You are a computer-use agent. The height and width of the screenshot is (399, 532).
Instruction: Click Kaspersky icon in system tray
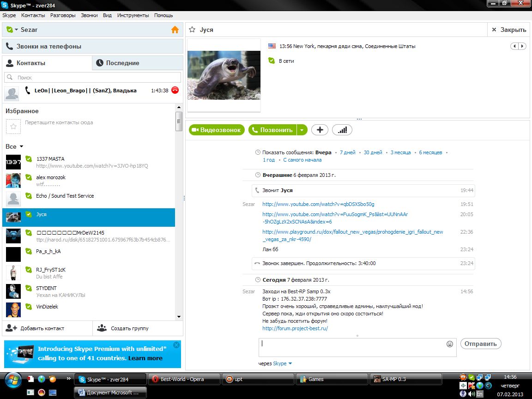471,386
